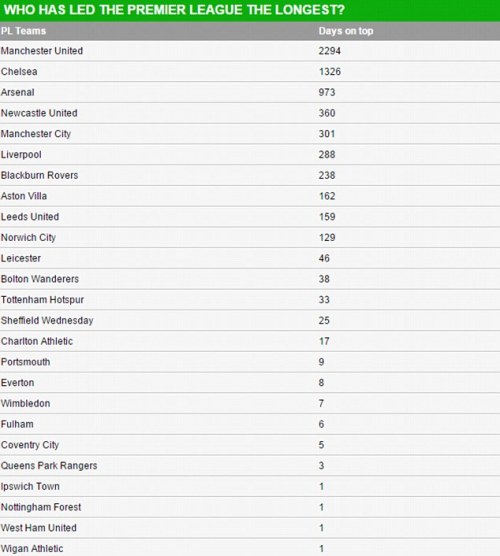This screenshot has height=556, width=500.
Task: Click Arsenal's 973 days value
Action: [x=327, y=92]
